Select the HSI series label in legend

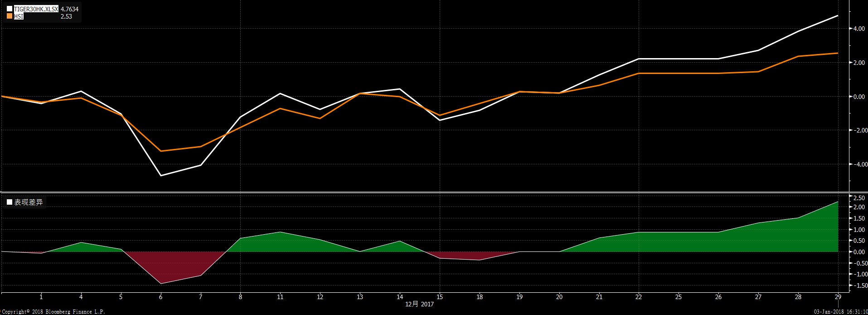pyautogui.click(x=19, y=16)
